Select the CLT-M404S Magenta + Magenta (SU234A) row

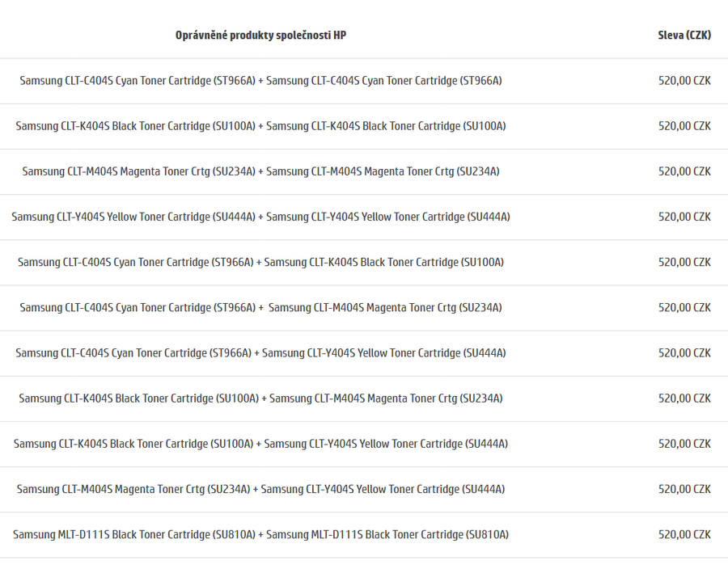point(364,172)
